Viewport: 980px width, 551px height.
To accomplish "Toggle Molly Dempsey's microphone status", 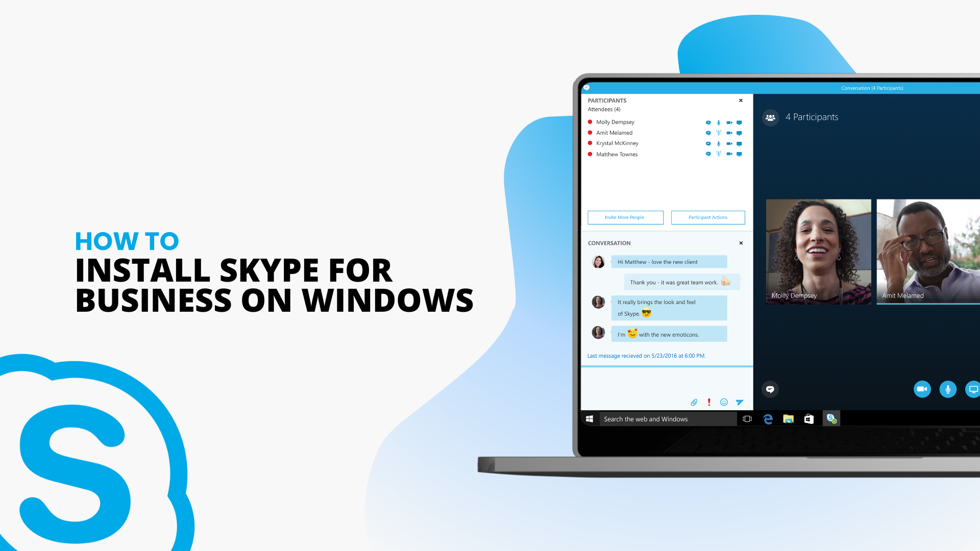I will [x=719, y=122].
